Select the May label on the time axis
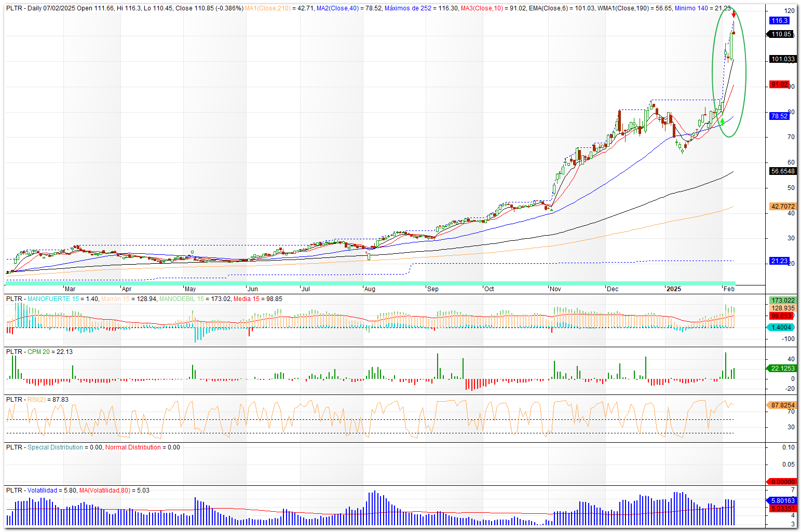This screenshot has height=532, width=801. tap(190, 289)
